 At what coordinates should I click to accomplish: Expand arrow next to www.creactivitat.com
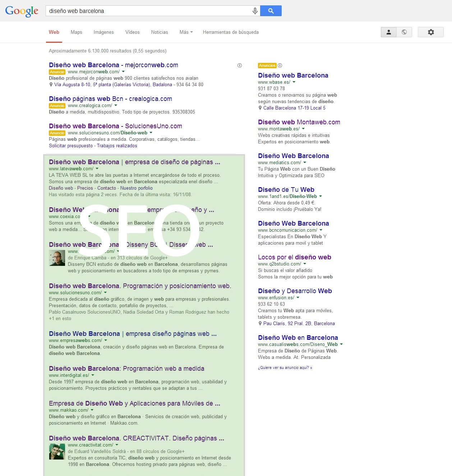point(117,445)
